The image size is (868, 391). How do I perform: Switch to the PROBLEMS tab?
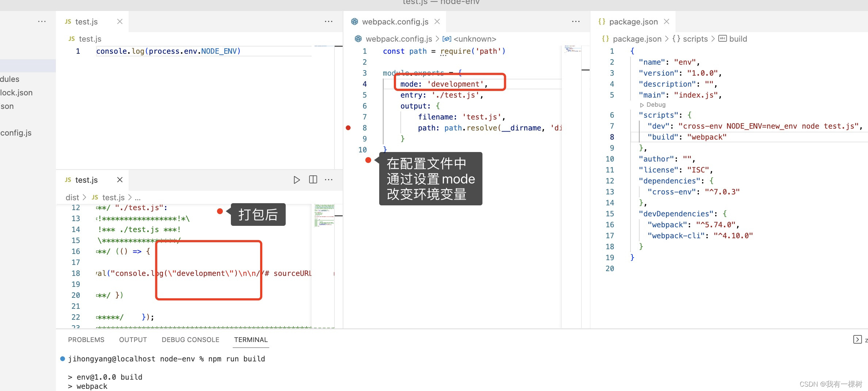pos(86,339)
